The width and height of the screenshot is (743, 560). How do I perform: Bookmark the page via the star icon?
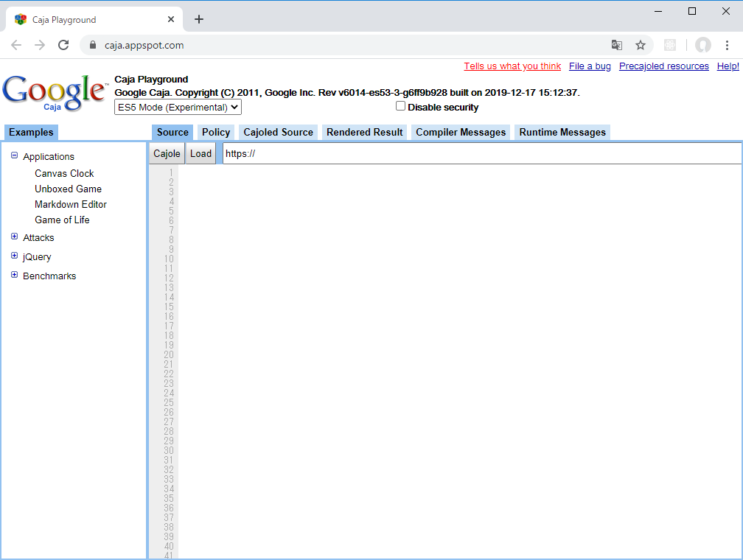pyautogui.click(x=641, y=45)
